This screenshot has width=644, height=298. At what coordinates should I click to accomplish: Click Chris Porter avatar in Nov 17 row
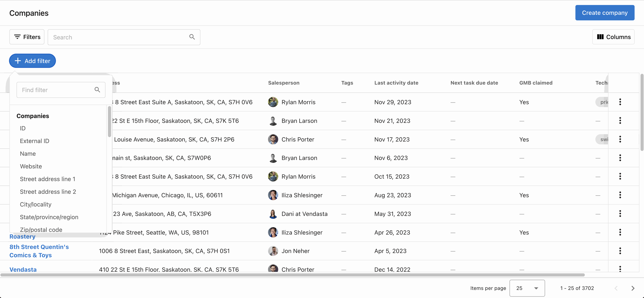pyautogui.click(x=273, y=139)
